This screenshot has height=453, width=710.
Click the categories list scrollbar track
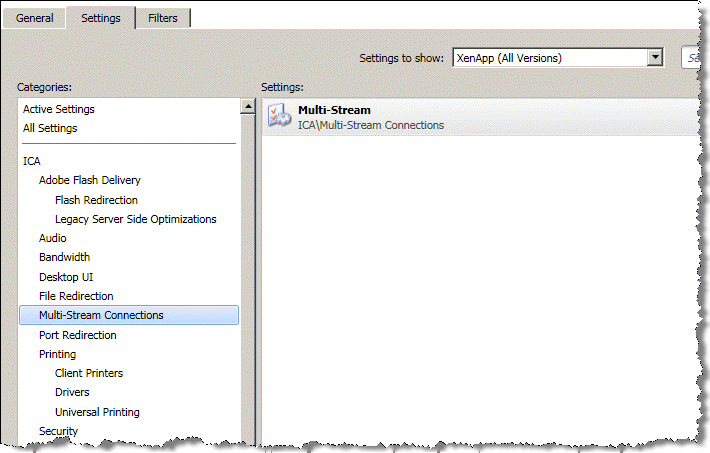point(248,279)
